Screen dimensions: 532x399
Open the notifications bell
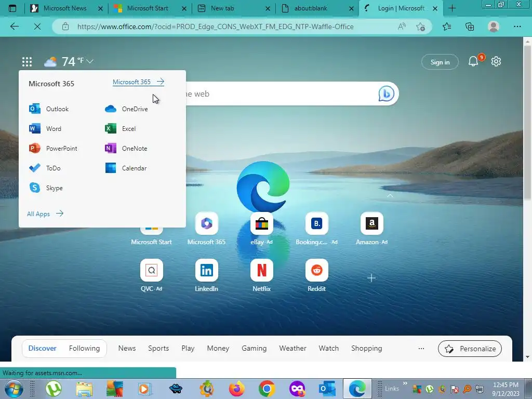point(473,61)
